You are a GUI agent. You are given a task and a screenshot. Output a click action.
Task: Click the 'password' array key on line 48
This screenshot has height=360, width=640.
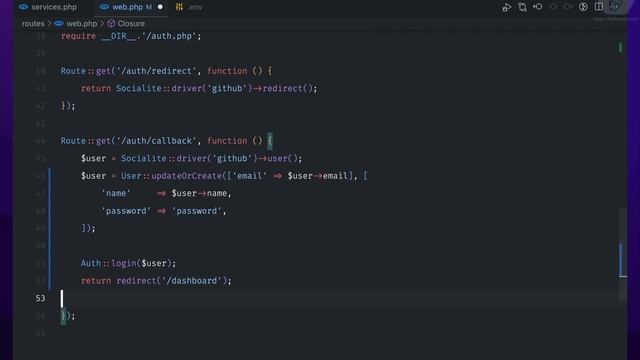(x=126, y=211)
